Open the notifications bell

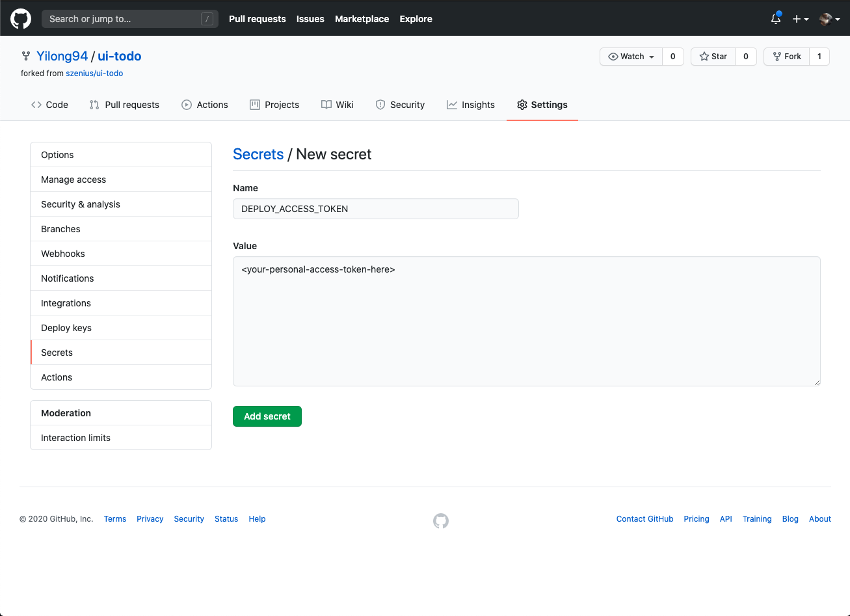(x=776, y=19)
